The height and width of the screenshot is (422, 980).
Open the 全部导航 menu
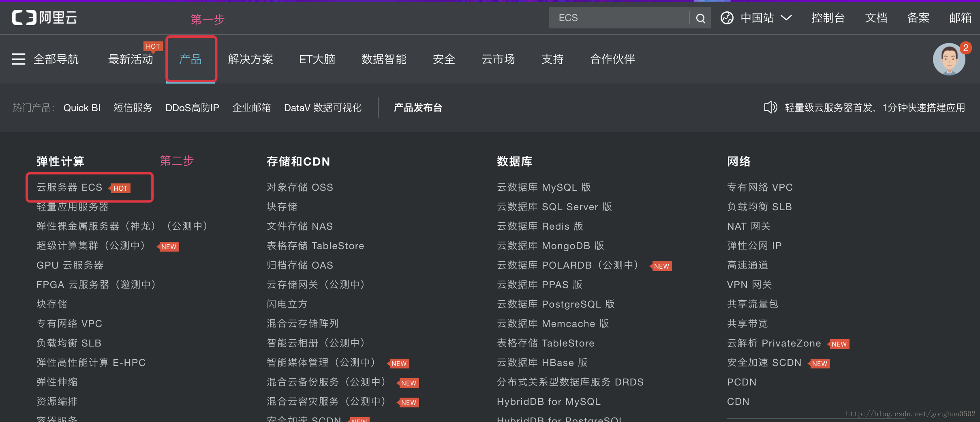(56, 59)
